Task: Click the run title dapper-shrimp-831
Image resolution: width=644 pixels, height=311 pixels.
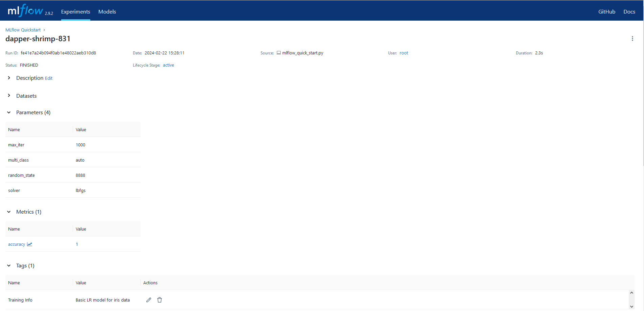Action: tap(38, 39)
